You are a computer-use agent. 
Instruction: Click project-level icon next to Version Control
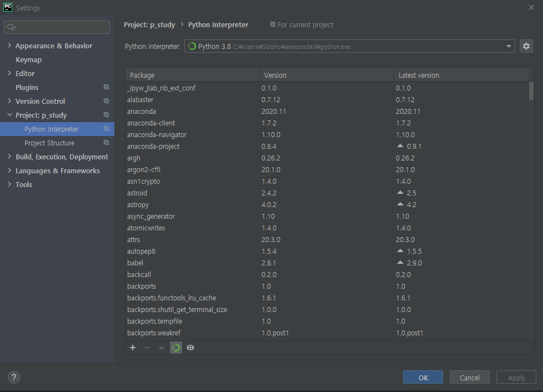point(106,101)
